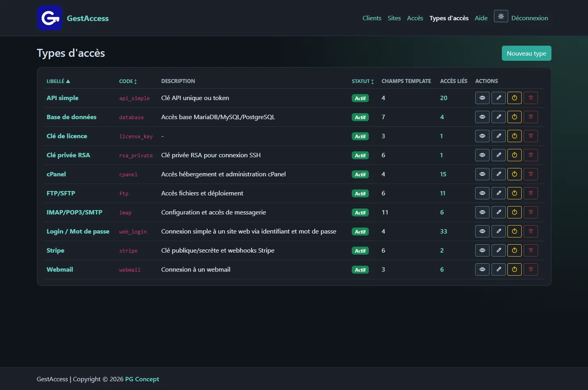Open the Stripe label link
The height and width of the screenshot is (390, 588).
(x=55, y=250)
